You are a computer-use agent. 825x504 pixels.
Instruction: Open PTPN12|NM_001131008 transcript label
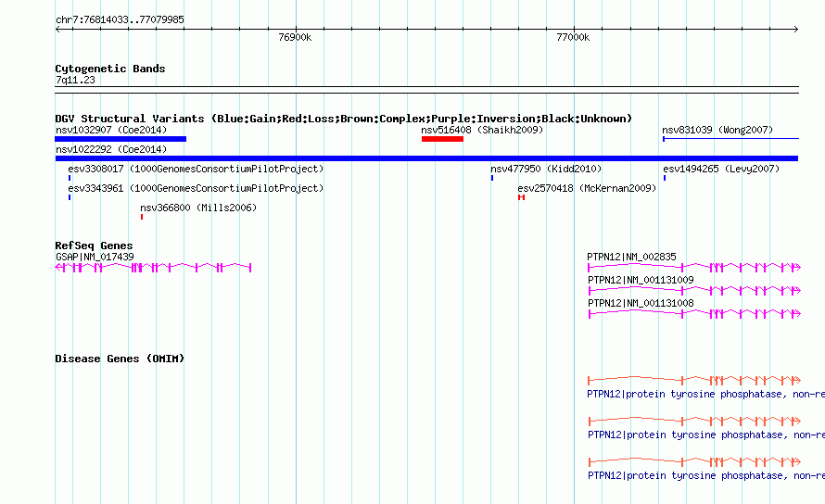click(641, 303)
